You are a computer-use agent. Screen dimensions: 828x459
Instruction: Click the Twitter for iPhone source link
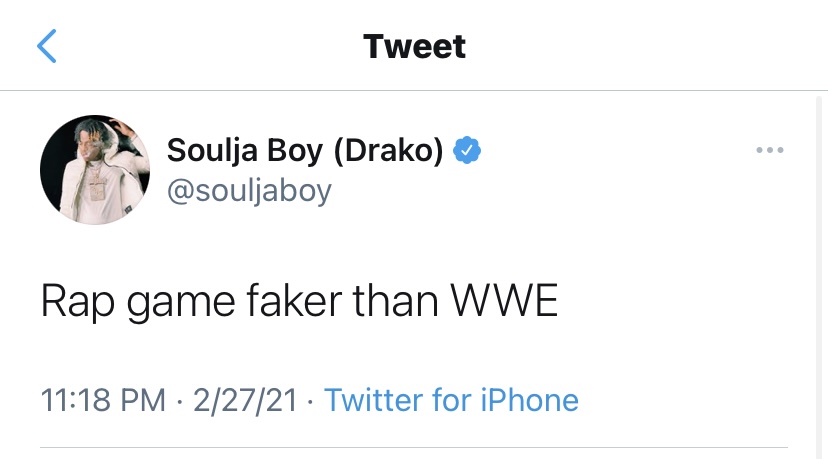coord(451,400)
